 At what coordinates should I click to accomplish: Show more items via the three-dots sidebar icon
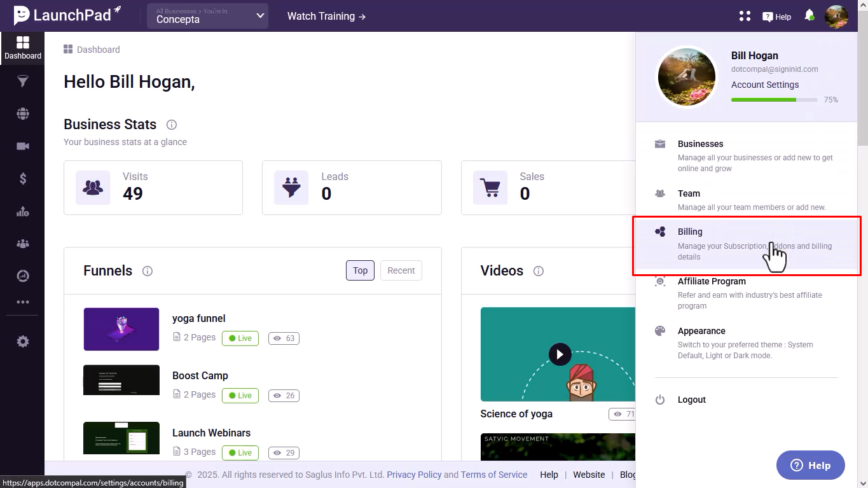click(x=23, y=302)
